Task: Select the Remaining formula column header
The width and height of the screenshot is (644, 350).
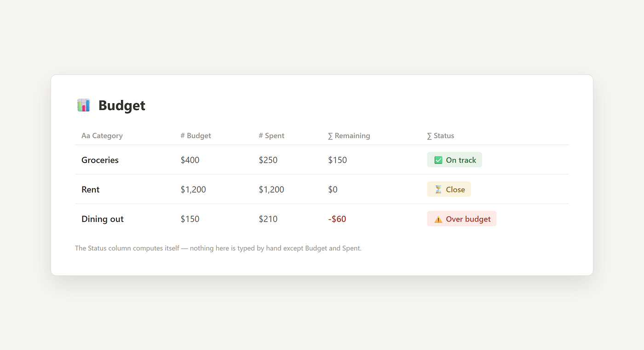Action: 349,136
